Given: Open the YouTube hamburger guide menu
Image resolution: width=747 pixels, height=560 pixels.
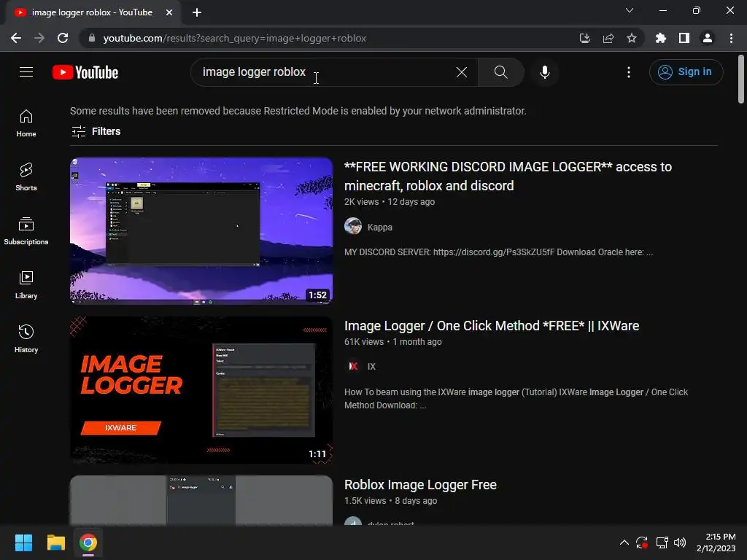Looking at the screenshot, I should click(x=26, y=72).
